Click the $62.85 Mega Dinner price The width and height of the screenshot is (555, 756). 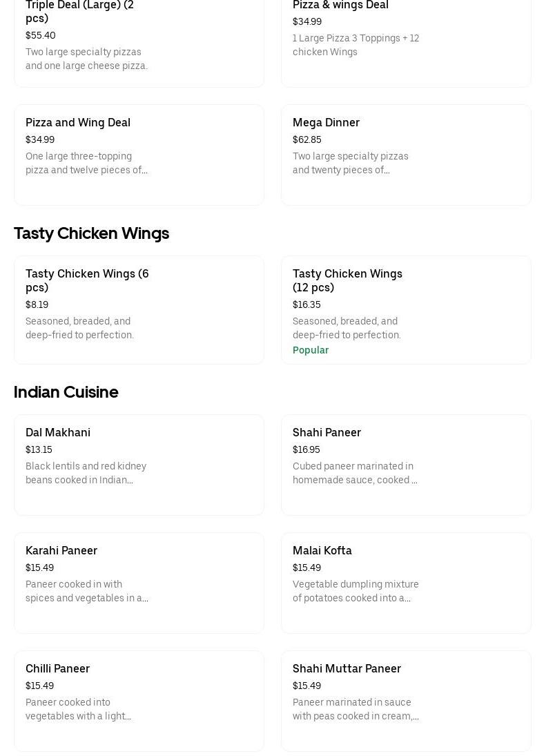point(307,139)
